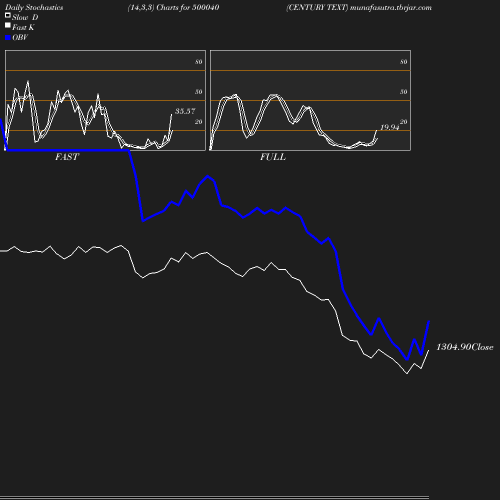Viewport: 500px width, 500px height.
Task: Click the '(14,3,3) Charts for 500040' text
Action: [173, 8]
